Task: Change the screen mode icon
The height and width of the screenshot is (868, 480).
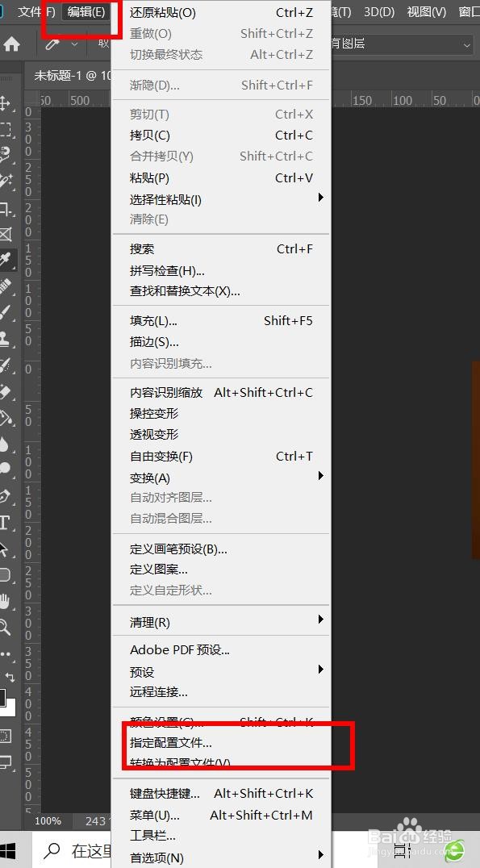Action: tap(5, 763)
